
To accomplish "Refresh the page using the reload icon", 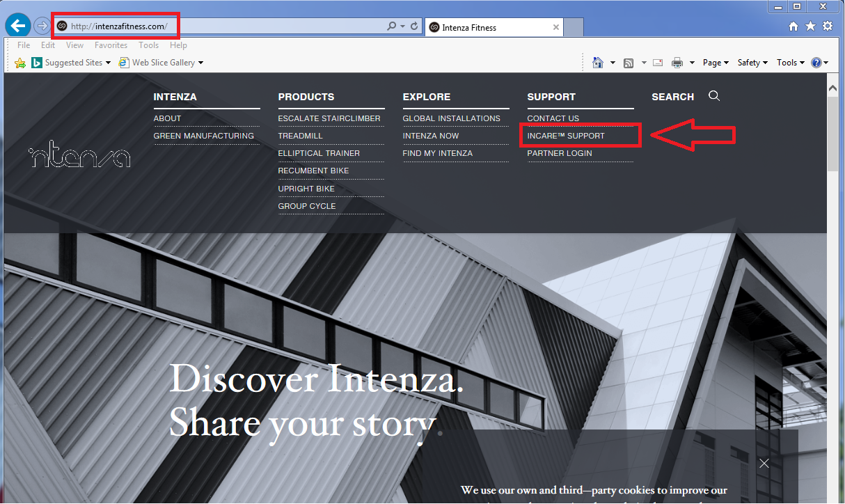I will point(414,26).
